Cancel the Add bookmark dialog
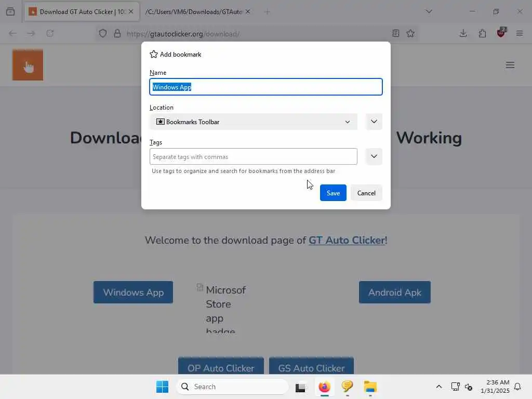Screen dimensions: 532x399 click(x=366, y=193)
